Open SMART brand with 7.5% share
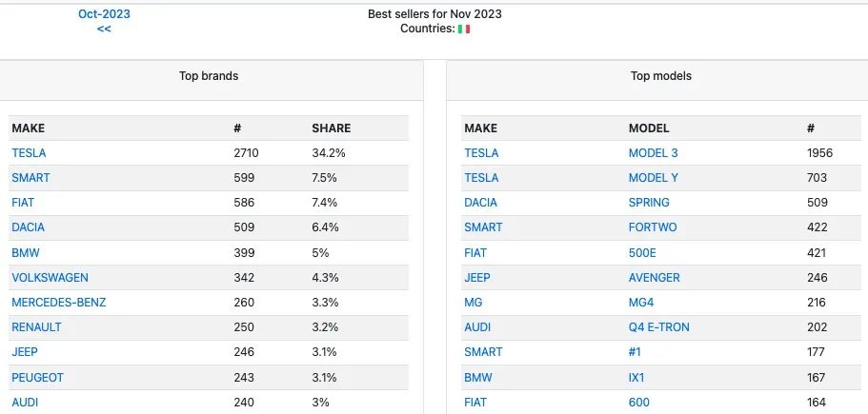Screen dimensions: 868x414 (x=30, y=178)
